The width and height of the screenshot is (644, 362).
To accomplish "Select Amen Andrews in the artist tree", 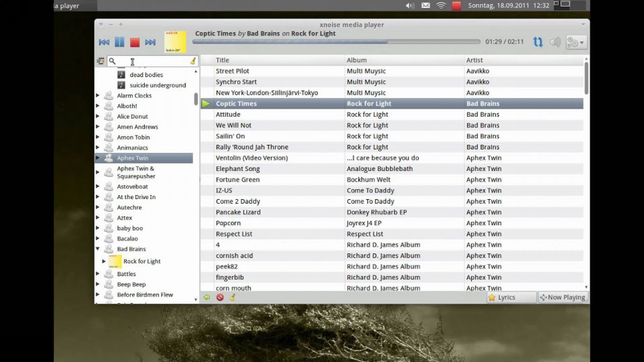I will [x=137, y=127].
